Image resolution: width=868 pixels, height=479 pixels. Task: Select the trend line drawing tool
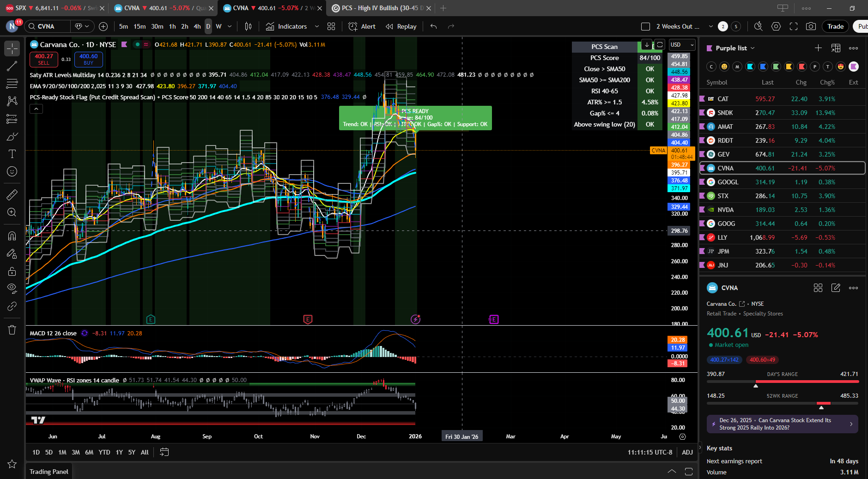click(12, 67)
